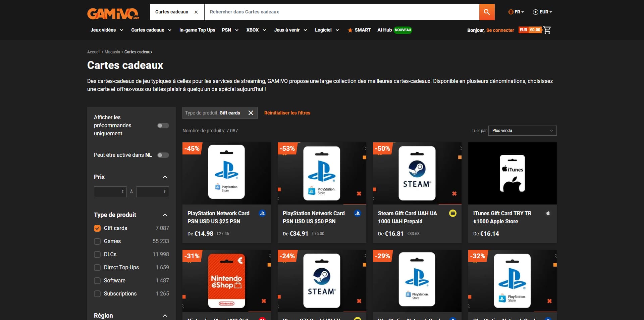This screenshot has height=320, width=644.
Task: Click the -45% discount badge
Action: pyautogui.click(x=192, y=148)
